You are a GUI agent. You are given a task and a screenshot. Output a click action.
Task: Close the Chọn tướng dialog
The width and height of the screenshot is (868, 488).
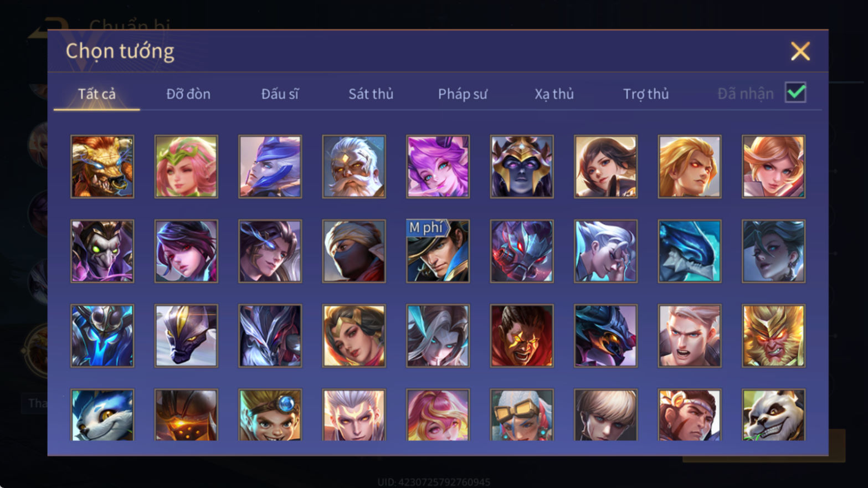[800, 51]
